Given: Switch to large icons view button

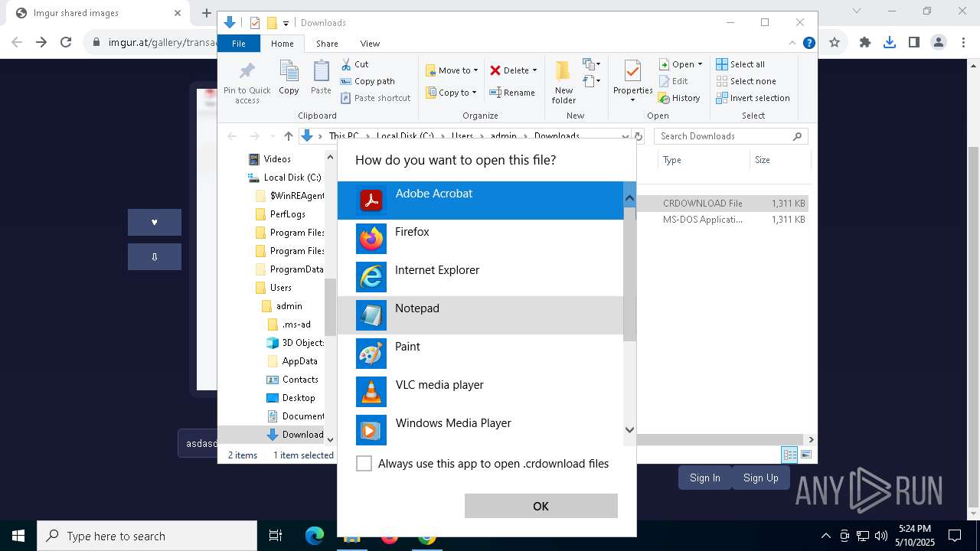Looking at the screenshot, I should 805,455.
